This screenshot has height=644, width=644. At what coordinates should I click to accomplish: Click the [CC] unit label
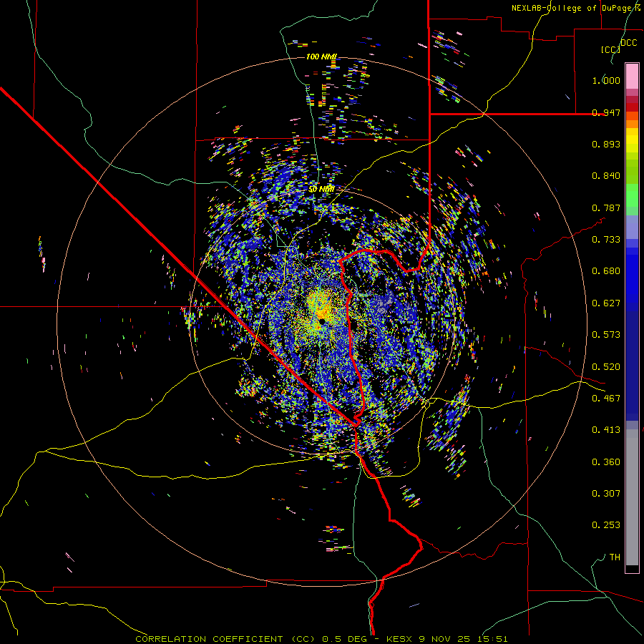(x=610, y=49)
